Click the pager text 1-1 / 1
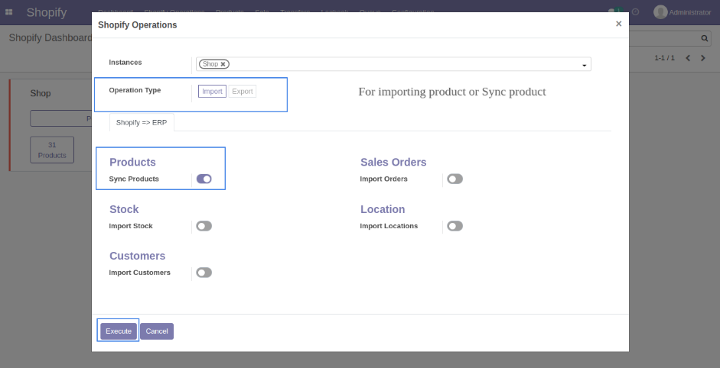This screenshot has width=720, height=368. [x=664, y=58]
